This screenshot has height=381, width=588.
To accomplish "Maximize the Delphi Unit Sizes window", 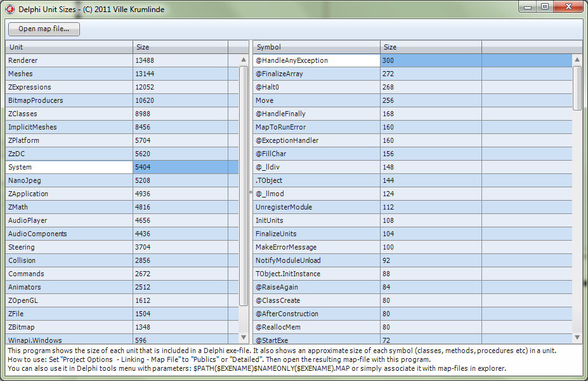I will coord(545,7).
